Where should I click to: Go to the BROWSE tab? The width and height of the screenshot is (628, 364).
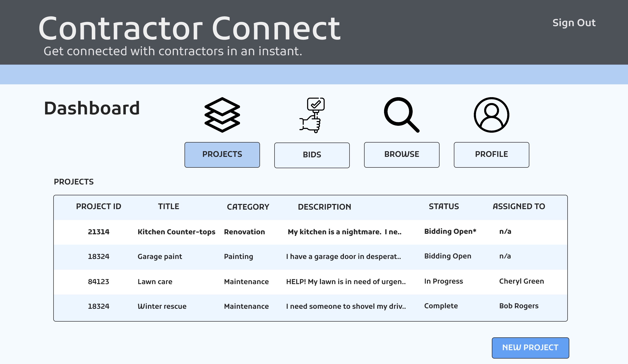[402, 155]
